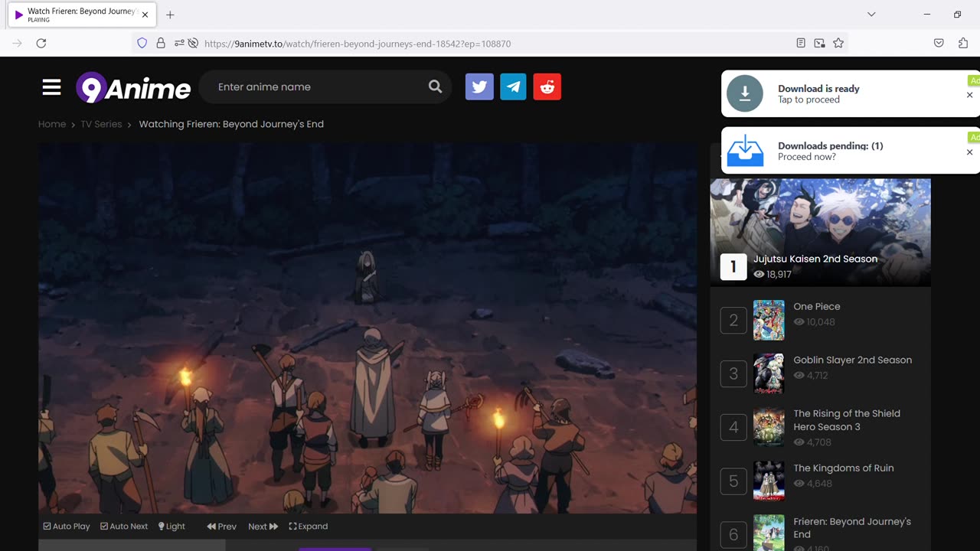This screenshot has width=980, height=551.
Task: Close the Watch Frieren tab
Action: point(145,15)
